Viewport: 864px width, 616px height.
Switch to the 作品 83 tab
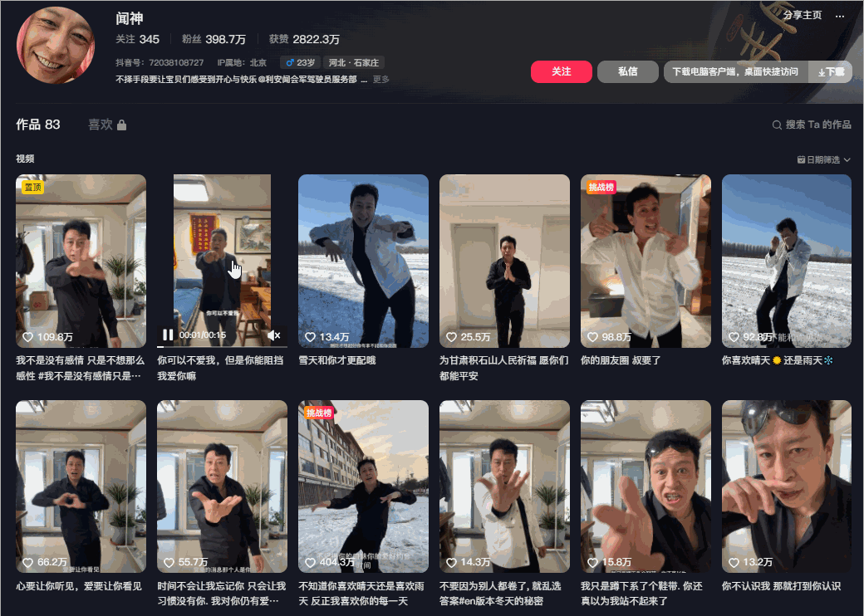click(38, 124)
